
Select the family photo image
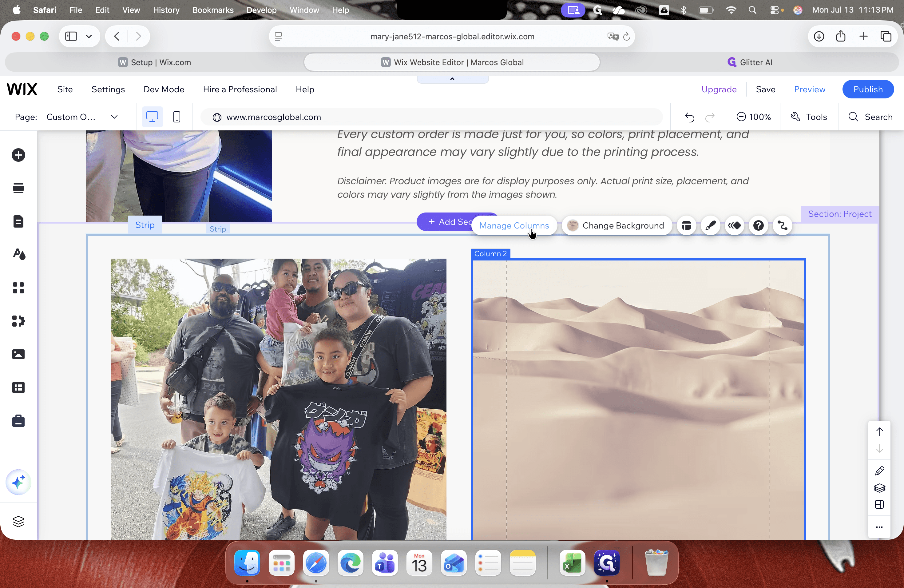coord(278,399)
